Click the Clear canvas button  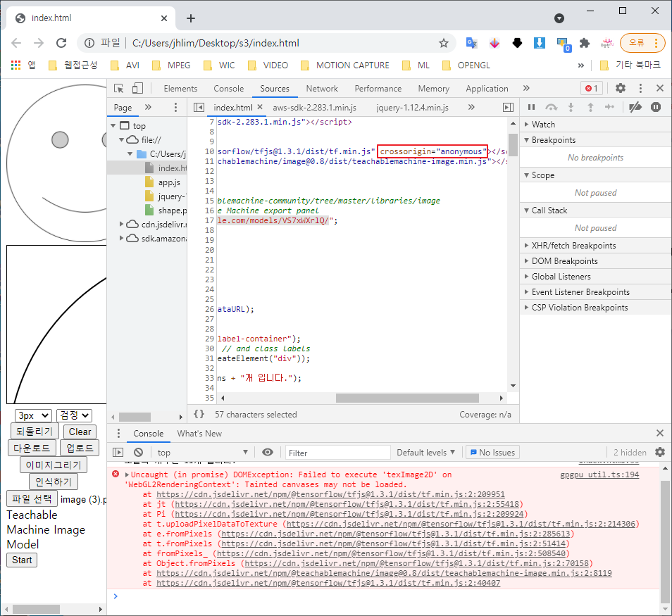pos(80,432)
